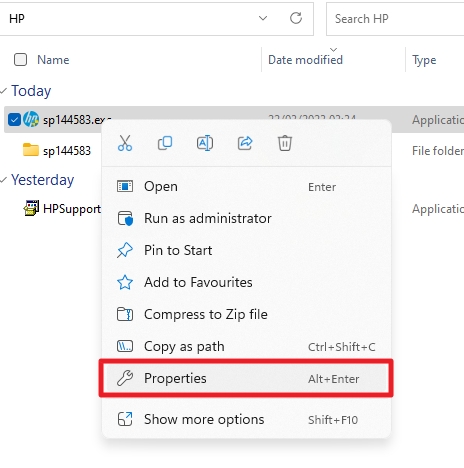Image resolution: width=464 pixels, height=468 pixels.
Task: Open the address bar history dropdown
Action: pyautogui.click(x=263, y=18)
